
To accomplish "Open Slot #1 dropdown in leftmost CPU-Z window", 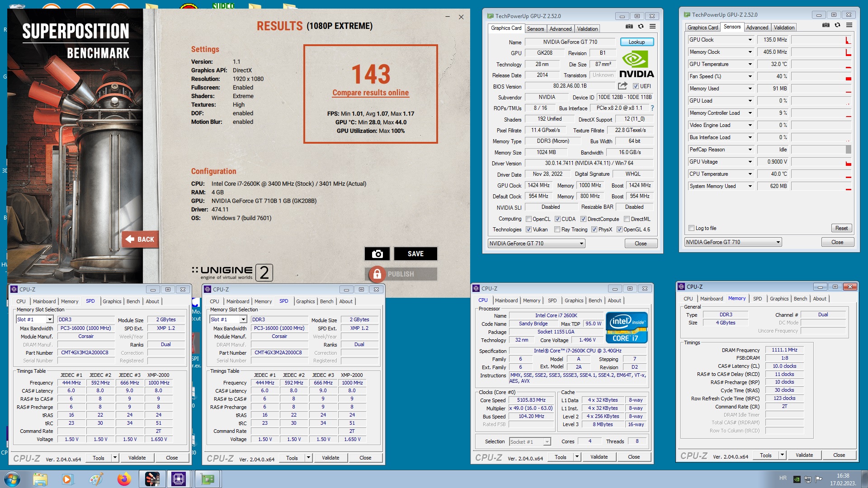I will 35,319.
